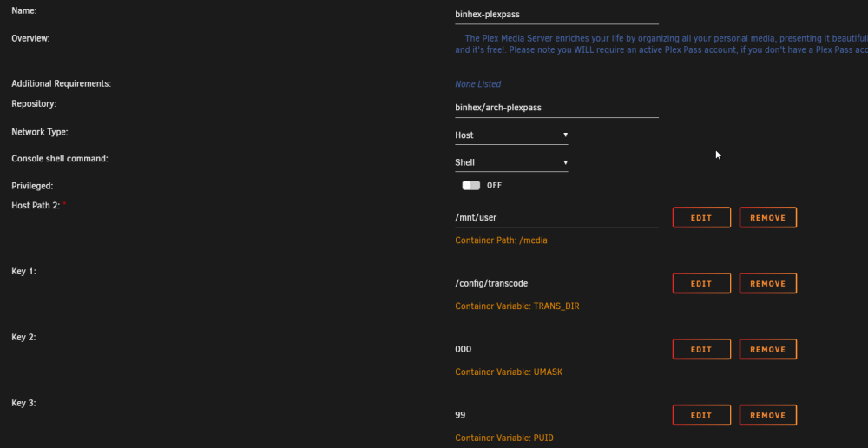868x448 pixels.
Task: Click the Host Path 2: label
Action: click(x=37, y=206)
